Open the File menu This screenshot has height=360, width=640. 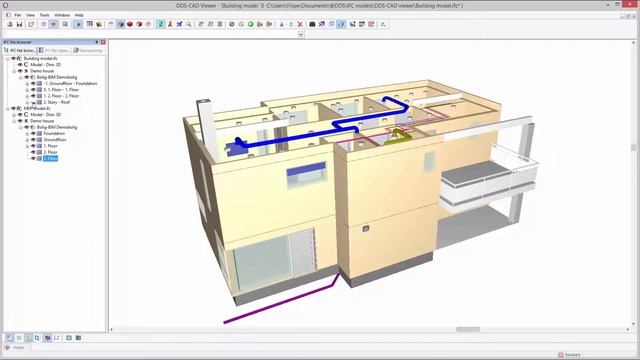(x=18, y=15)
